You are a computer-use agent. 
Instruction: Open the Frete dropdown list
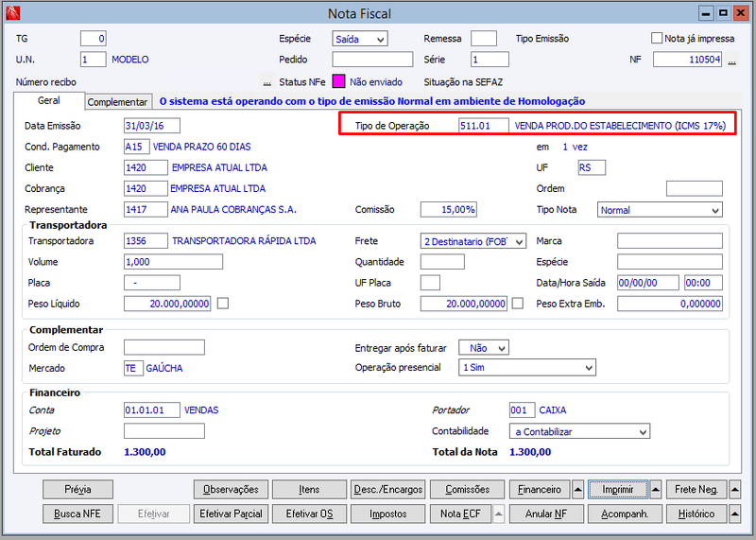pos(473,241)
